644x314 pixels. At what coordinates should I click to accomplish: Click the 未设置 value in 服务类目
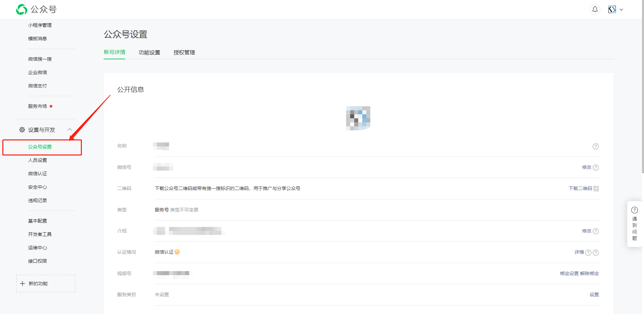tap(162, 295)
